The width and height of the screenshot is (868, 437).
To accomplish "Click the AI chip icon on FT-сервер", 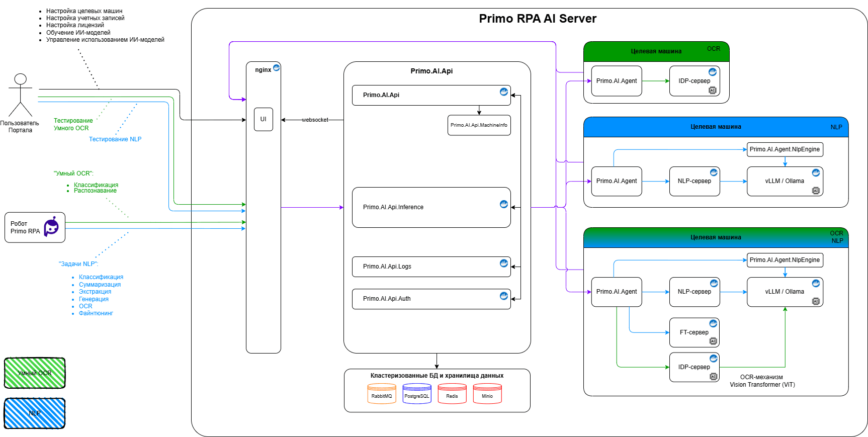I will (713, 341).
